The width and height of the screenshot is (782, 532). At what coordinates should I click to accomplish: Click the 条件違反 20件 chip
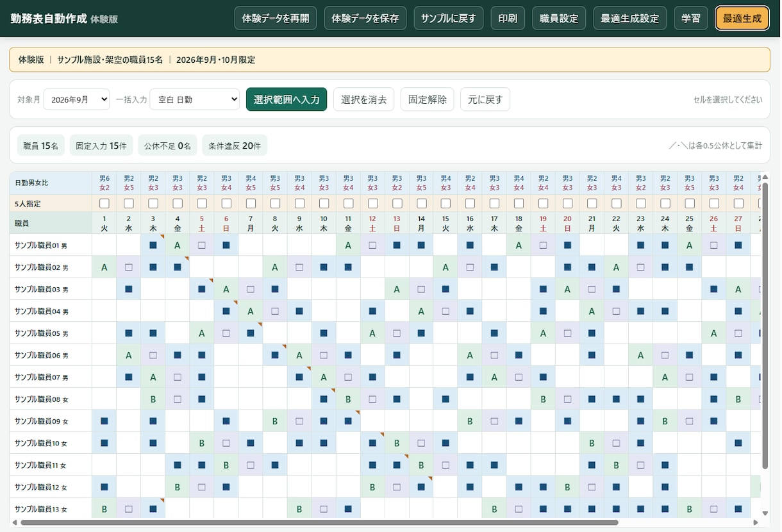[235, 145]
